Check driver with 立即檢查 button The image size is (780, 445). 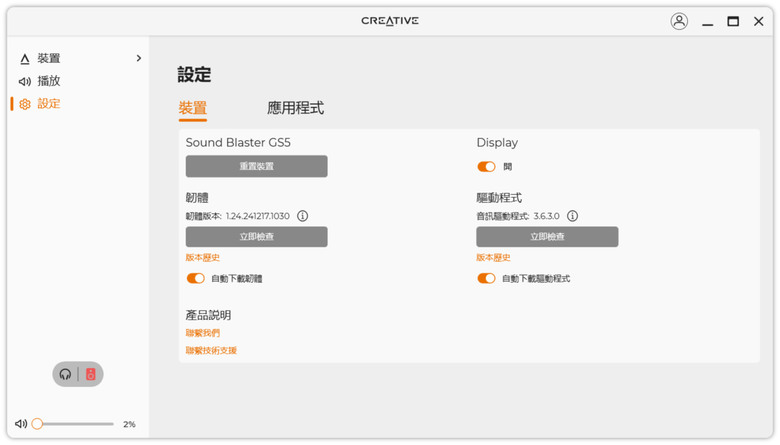[547, 237]
